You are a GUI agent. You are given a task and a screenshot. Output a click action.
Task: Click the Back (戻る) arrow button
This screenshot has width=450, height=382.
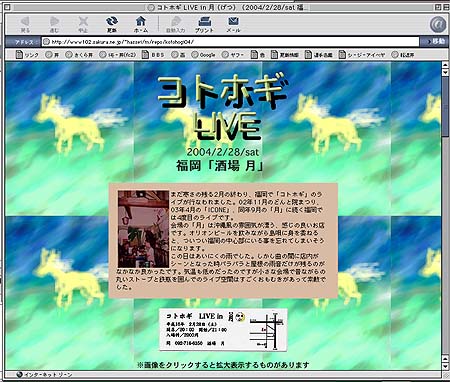25,24
